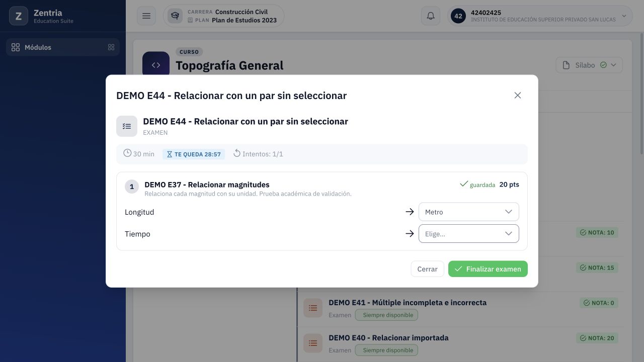Image resolution: width=644 pixels, height=362 pixels.
Task: Click the Zentria Z logo
Action: click(x=19, y=16)
